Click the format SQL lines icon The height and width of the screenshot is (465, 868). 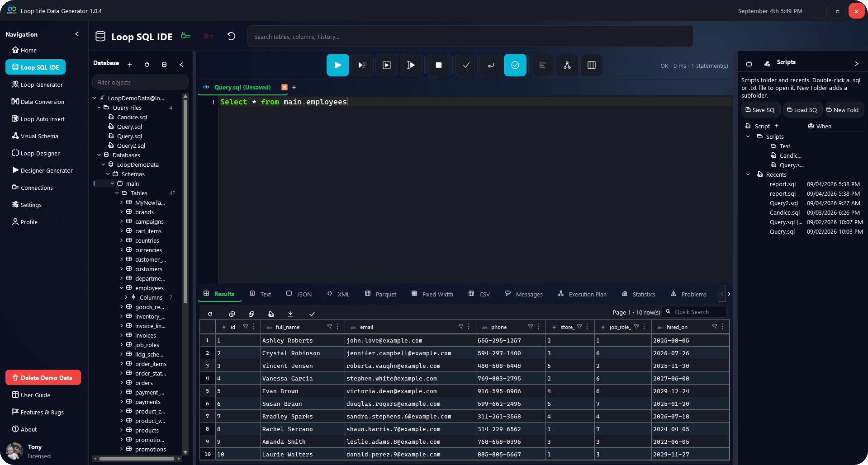click(x=542, y=65)
